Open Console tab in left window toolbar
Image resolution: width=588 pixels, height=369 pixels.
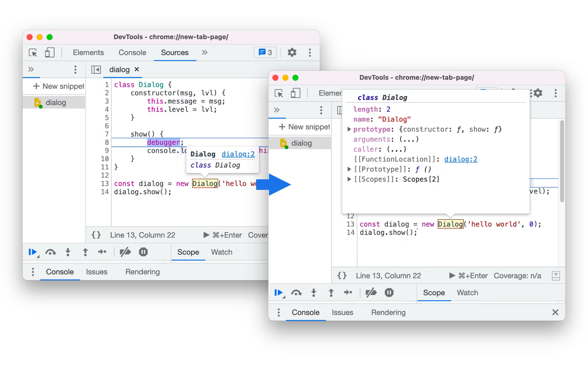pos(132,53)
